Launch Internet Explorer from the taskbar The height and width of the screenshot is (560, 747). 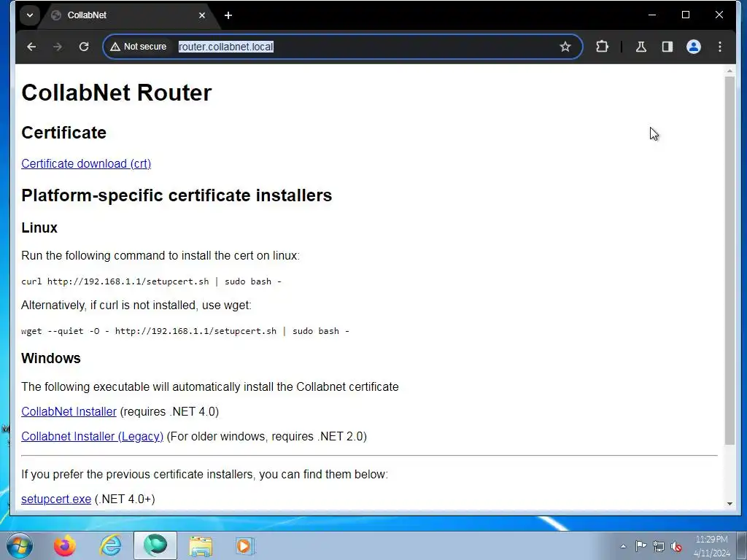click(x=111, y=545)
